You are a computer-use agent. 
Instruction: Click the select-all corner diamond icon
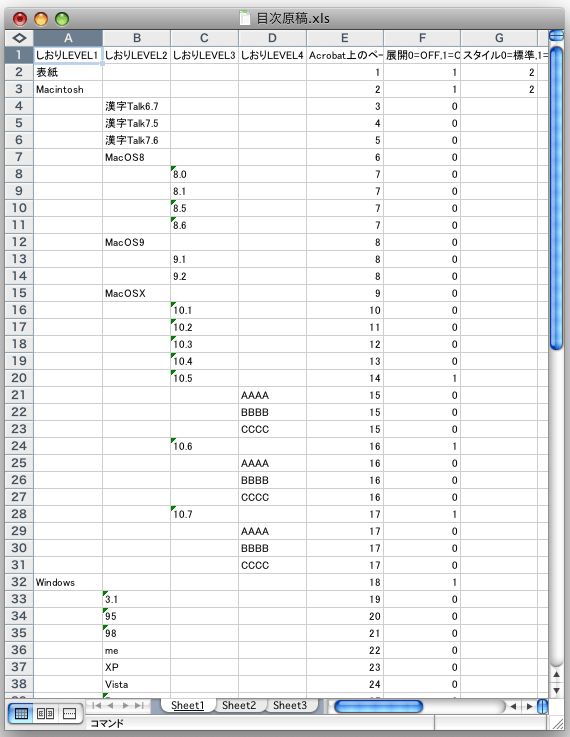click(x=19, y=38)
